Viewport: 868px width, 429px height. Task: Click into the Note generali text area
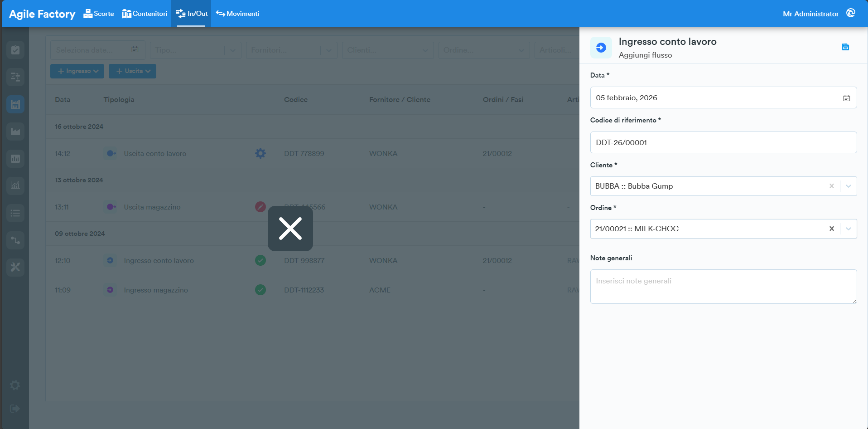(x=723, y=287)
